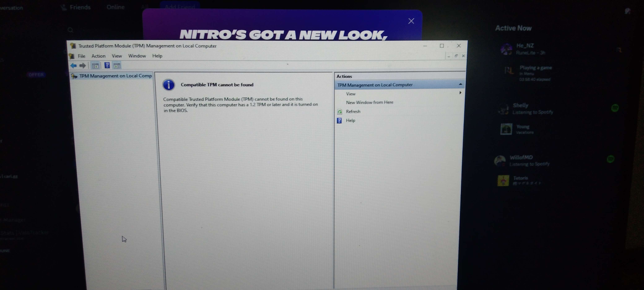Toggle the Show/Hide Action Pane icon

click(117, 66)
